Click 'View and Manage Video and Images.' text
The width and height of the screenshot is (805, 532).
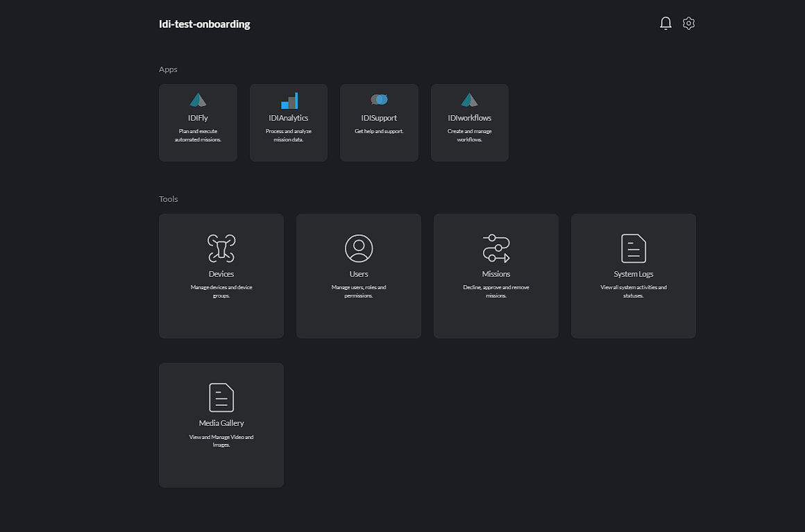[x=221, y=441]
